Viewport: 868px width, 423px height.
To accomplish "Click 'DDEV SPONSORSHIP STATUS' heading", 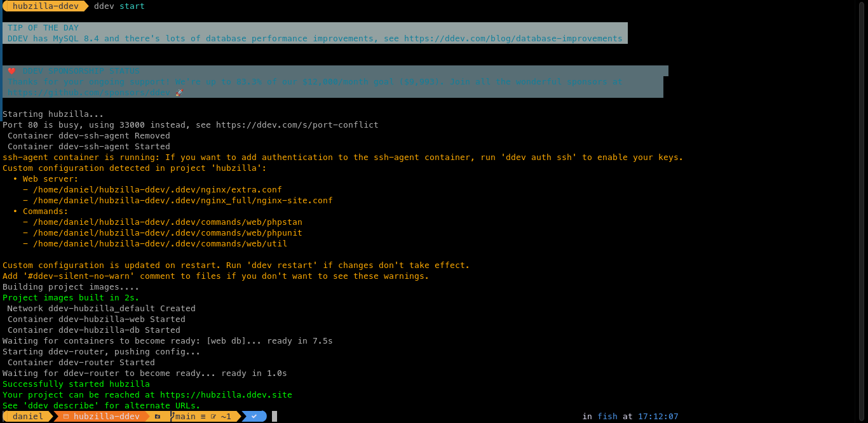I will [x=81, y=71].
